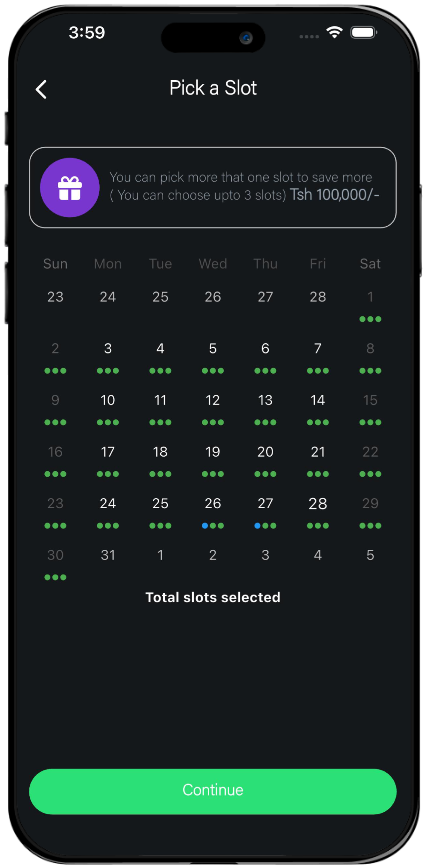The image size is (426, 868).
Task: Tap the blue slot dot under 27
Action: pos(257,525)
